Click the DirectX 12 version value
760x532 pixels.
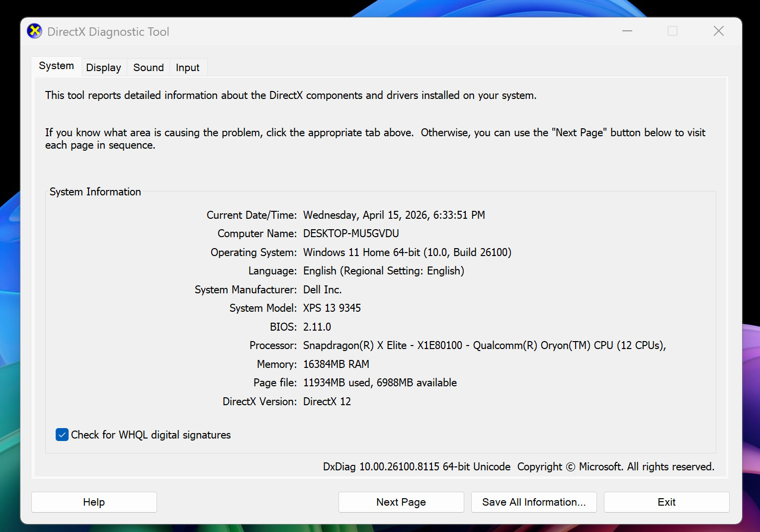327,401
